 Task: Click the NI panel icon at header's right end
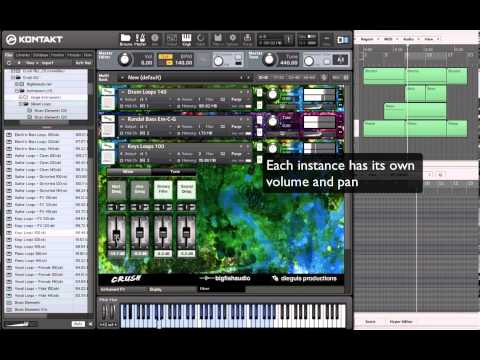pyautogui.click(x=342, y=40)
